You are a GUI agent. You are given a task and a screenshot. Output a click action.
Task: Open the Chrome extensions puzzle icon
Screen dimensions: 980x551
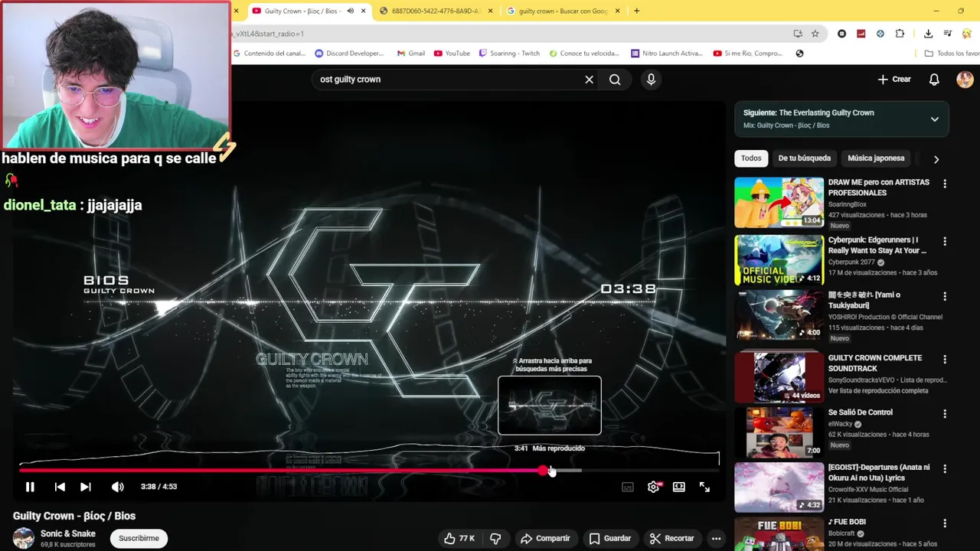900,34
